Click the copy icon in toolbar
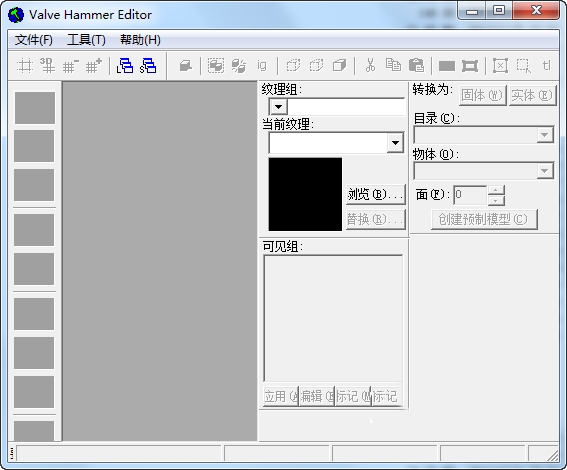 coord(393,65)
